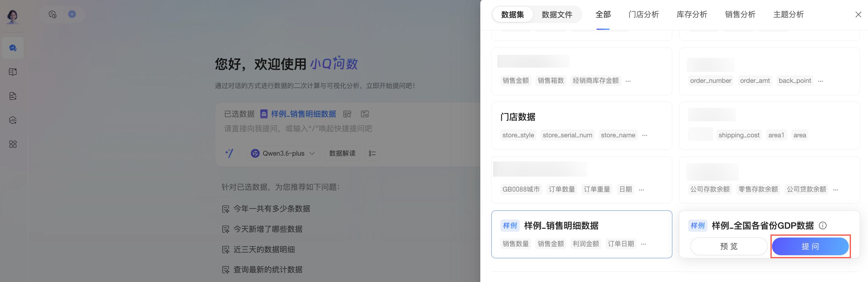
Task: Click the 预览 button on GDP card
Action: 728,246
